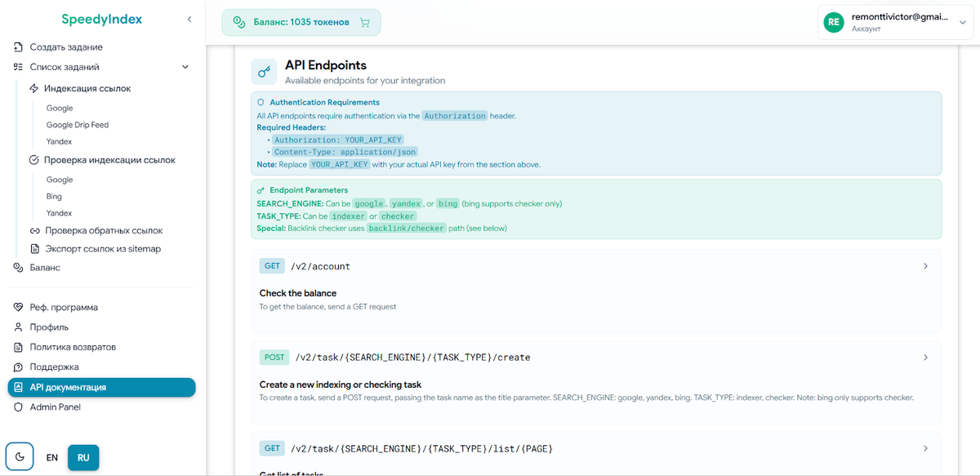Expand the GET /v2/account endpoint
Image resolution: width=980 pixels, height=476 pixels.
925,266
